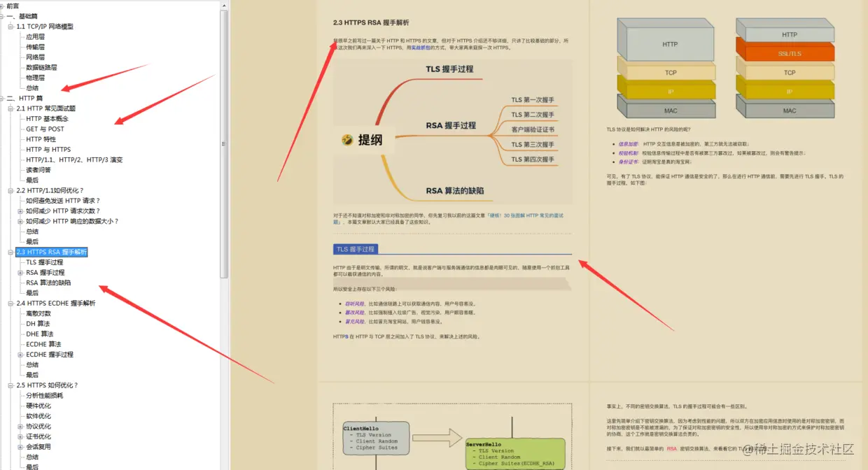The height and width of the screenshot is (470, 868).
Task: Click the 提纲 emoji icon in mind map
Action: click(x=346, y=140)
